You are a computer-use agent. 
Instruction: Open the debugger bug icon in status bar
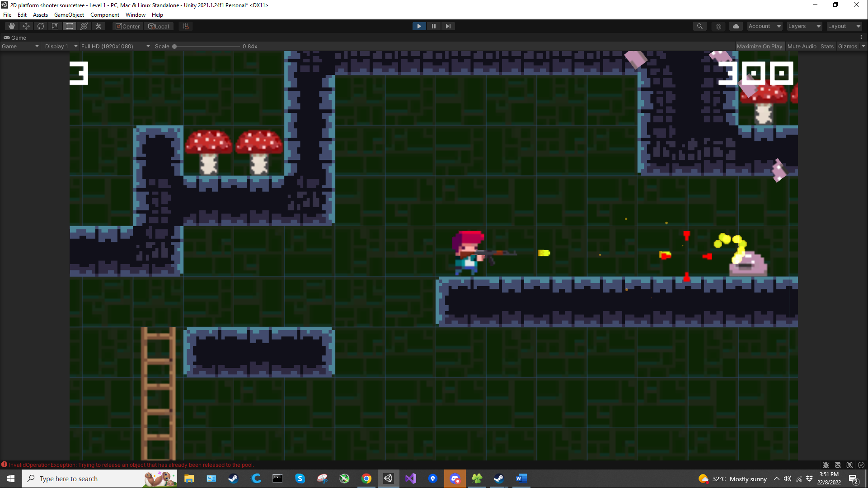pyautogui.click(x=826, y=465)
